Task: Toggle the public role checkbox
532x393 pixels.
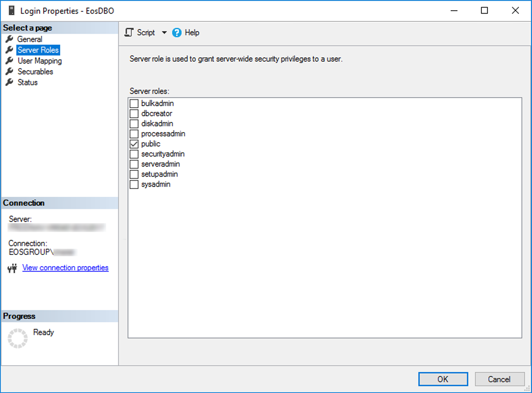Action: (134, 144)
